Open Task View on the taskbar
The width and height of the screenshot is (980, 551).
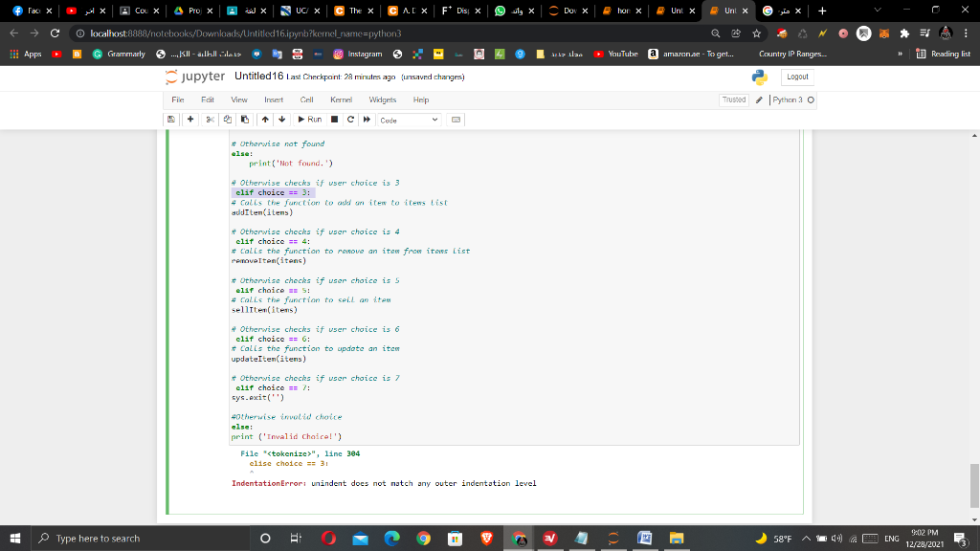297,538
